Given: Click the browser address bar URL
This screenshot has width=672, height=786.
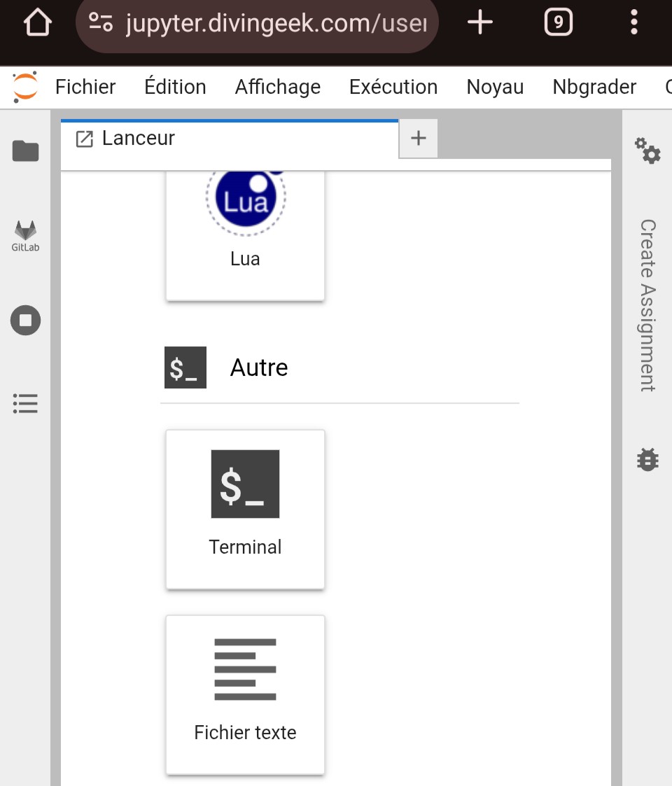Looking at the screenshot, I should pos(276,24).
